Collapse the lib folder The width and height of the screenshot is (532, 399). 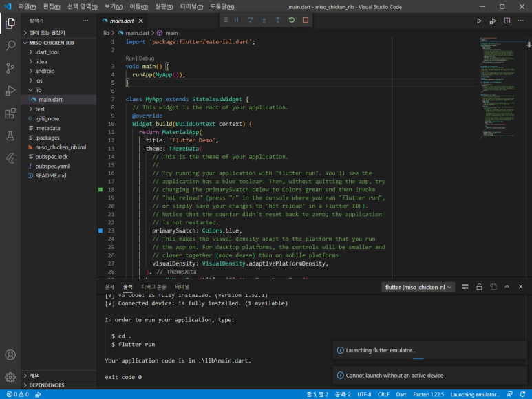[x=58, y=90]
